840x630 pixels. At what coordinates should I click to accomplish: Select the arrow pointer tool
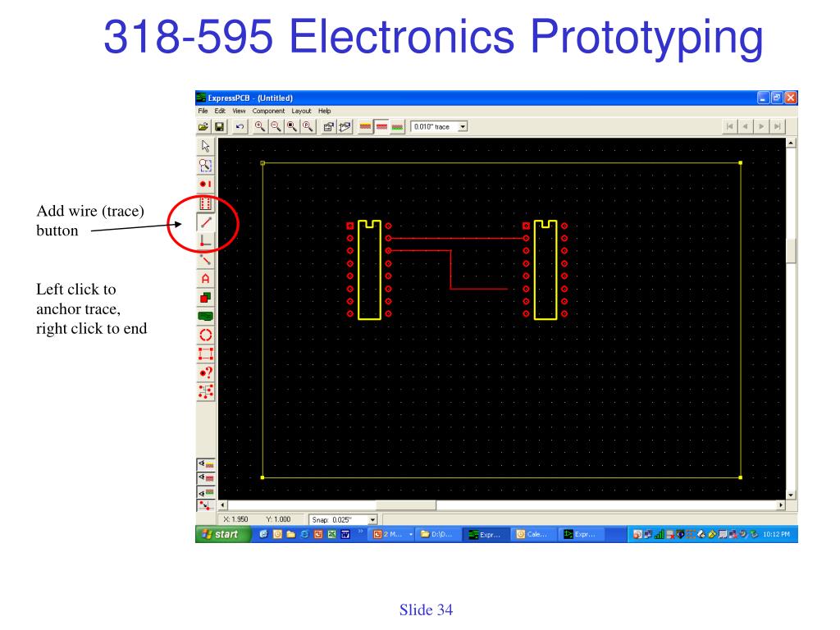pos(206,146)
